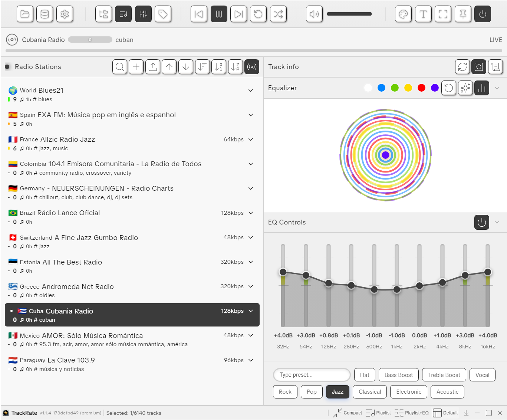Toggle the radio stations mode button
The height and width of the screenshot is (420, 507).
click(252, 67)
